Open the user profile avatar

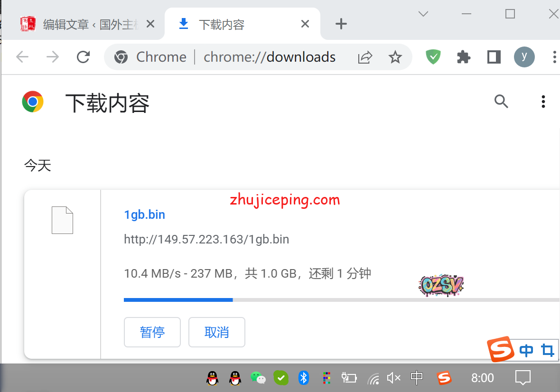click(524, 57)
